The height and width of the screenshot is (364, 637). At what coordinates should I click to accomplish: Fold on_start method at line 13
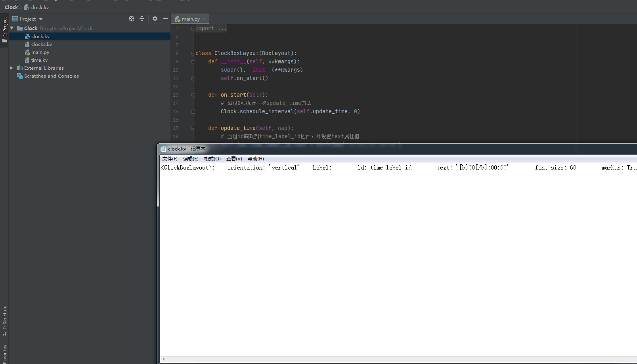tap(193, 95)
